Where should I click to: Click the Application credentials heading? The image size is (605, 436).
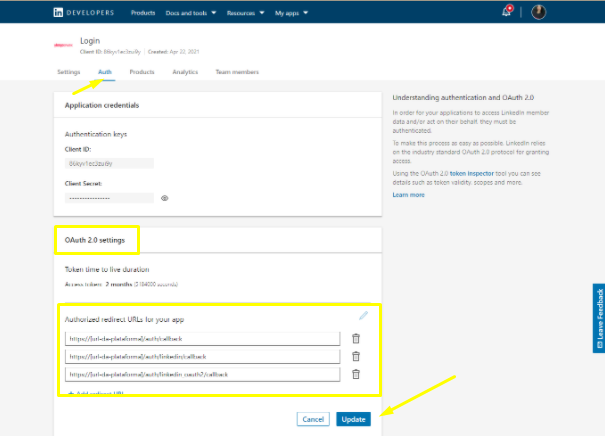click(102, 105)
